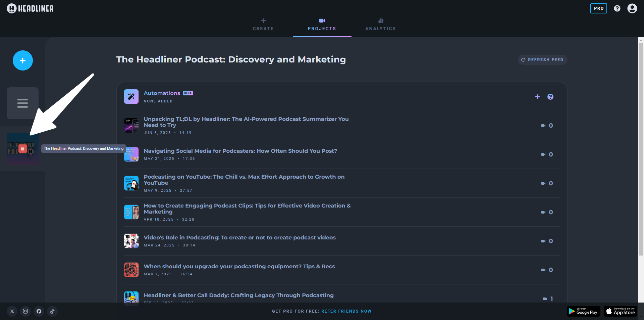Screen dimensions: 644x320
Task: Open Automations help question icon
Action: (x=550, y=97)
